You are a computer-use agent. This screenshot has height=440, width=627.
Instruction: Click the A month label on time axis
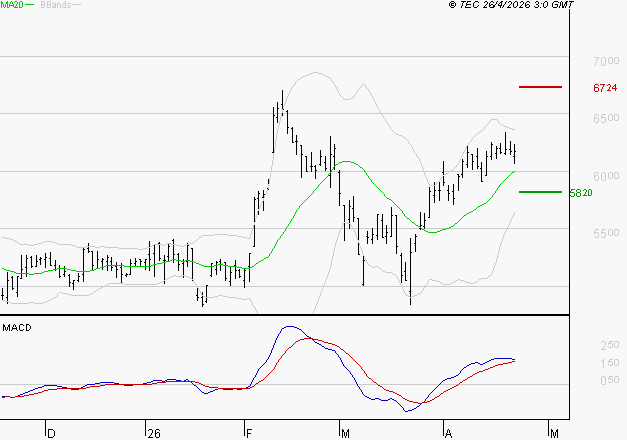[449, 434]
